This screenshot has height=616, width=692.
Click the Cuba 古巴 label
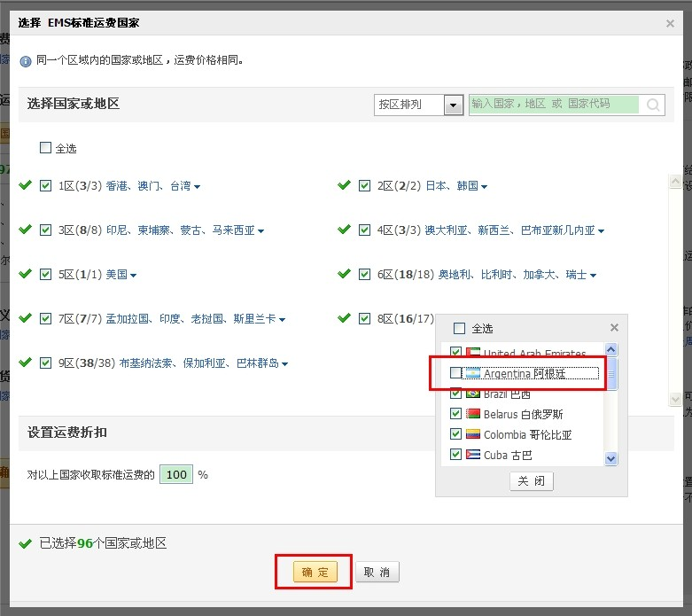[x=508, y=455]
